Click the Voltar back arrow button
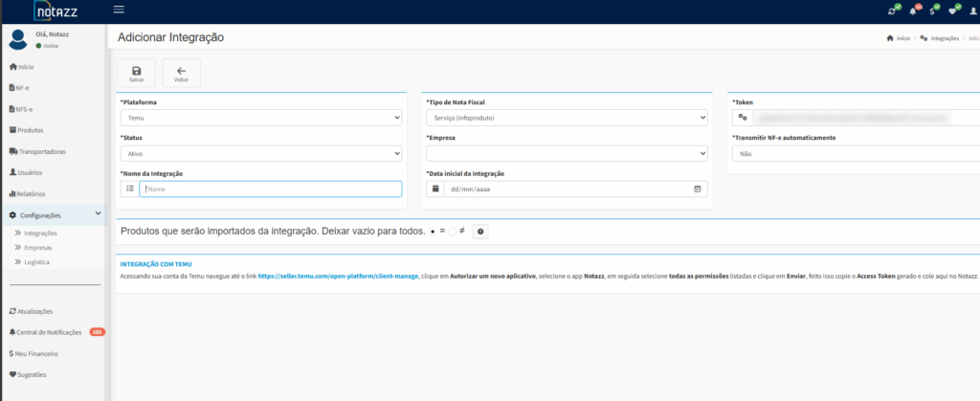 [181, 73]
